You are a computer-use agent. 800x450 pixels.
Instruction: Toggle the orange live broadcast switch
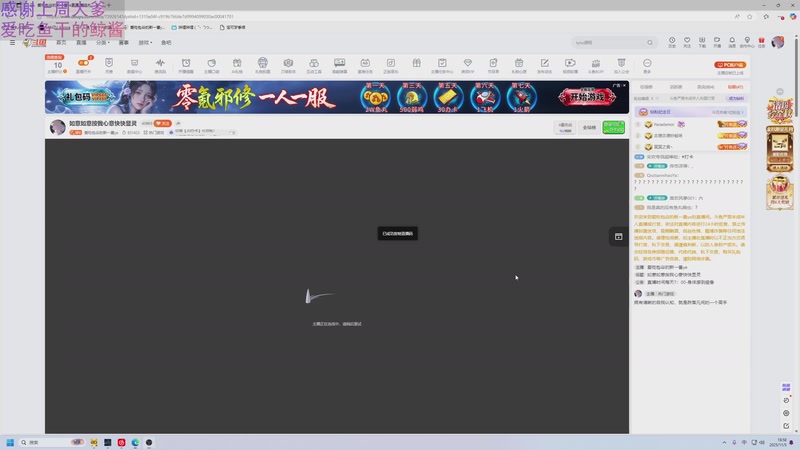coord(84,65)
